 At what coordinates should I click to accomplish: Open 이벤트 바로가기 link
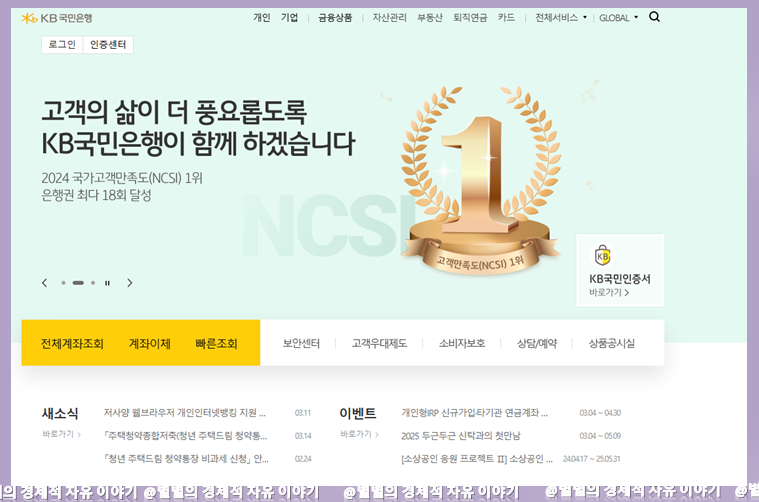(359, 434)
